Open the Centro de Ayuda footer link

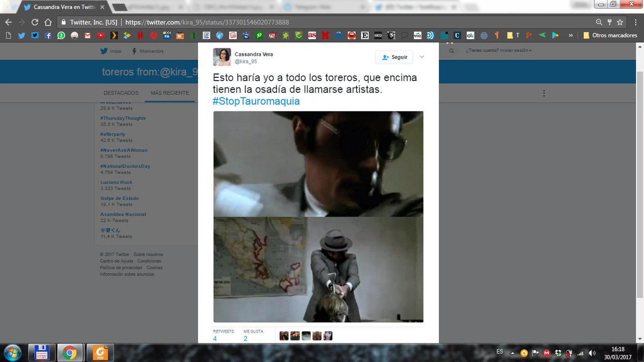(x=116, y=261)
